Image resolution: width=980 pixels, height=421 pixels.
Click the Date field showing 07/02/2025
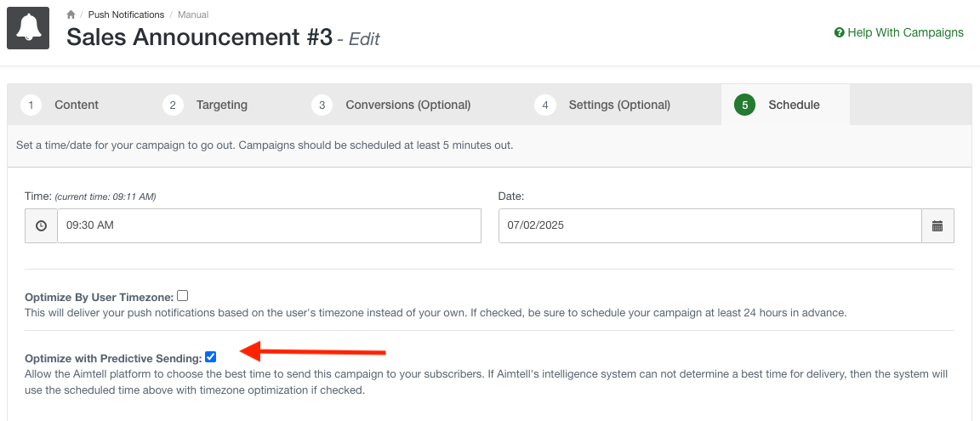coord(709,226)
